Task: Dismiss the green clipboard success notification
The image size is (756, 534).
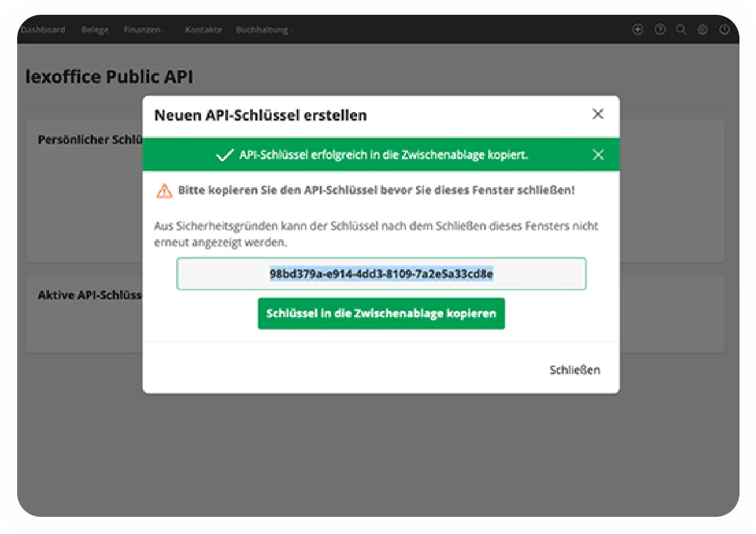Action: 598,155
